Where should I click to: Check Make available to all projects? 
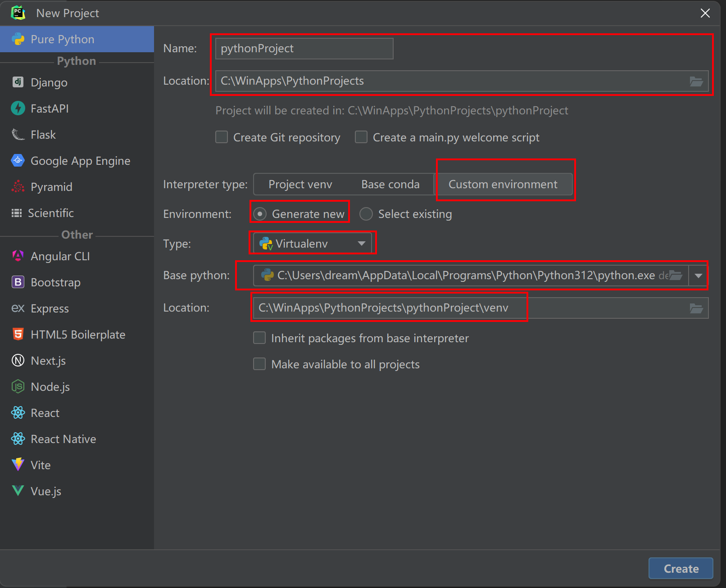point(259,364)
